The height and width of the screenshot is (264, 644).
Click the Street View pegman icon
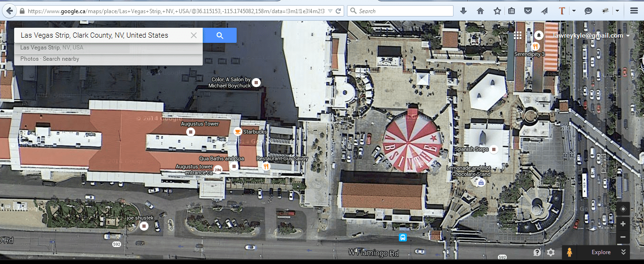pos(569,252)
